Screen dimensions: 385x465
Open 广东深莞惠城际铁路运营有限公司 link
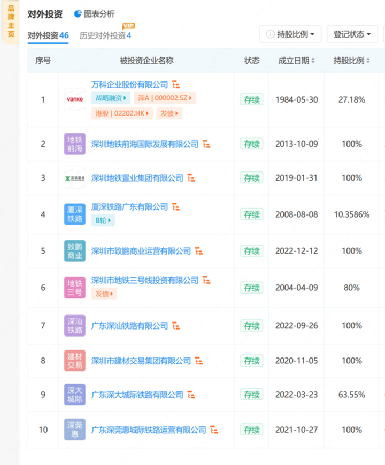(149, 430)
